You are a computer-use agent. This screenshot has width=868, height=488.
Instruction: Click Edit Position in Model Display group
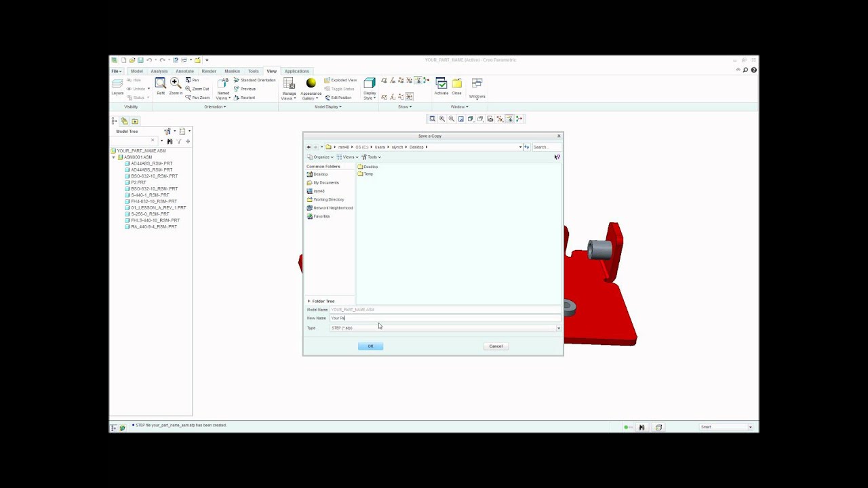(x=338, y=98)
